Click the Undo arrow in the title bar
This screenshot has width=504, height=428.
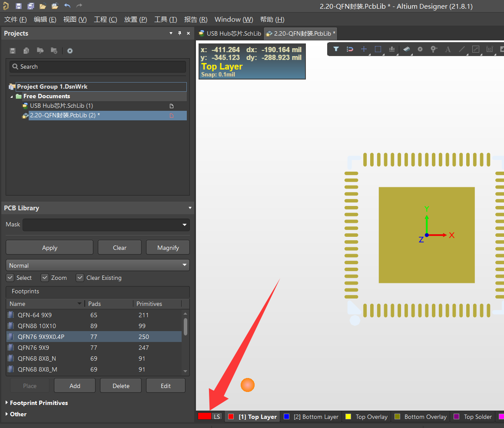tap(67, 6)
